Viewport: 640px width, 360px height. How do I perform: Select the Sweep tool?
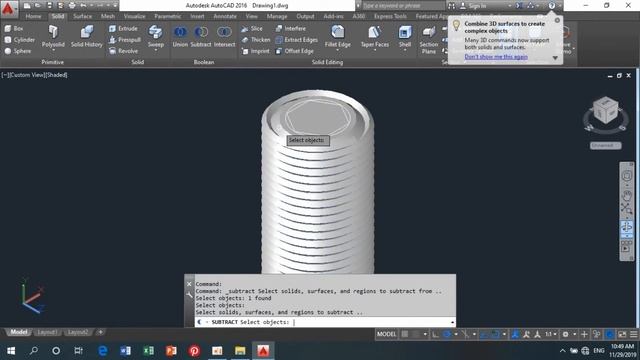(156, 35)
